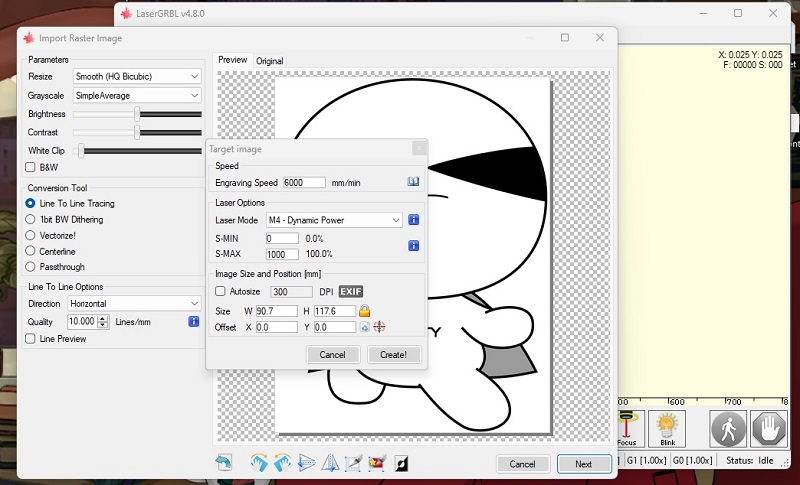Image resolution: width=800 pixels, height=485 pixels.
Task: Click the hand stop (feed hold) icon
Action: tap(769, 428)
